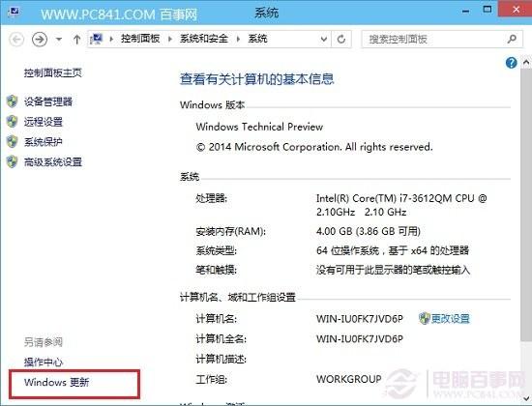Open 系统保护 settings link
Screen dimensions: 532x406
click(x=44, y=141)
